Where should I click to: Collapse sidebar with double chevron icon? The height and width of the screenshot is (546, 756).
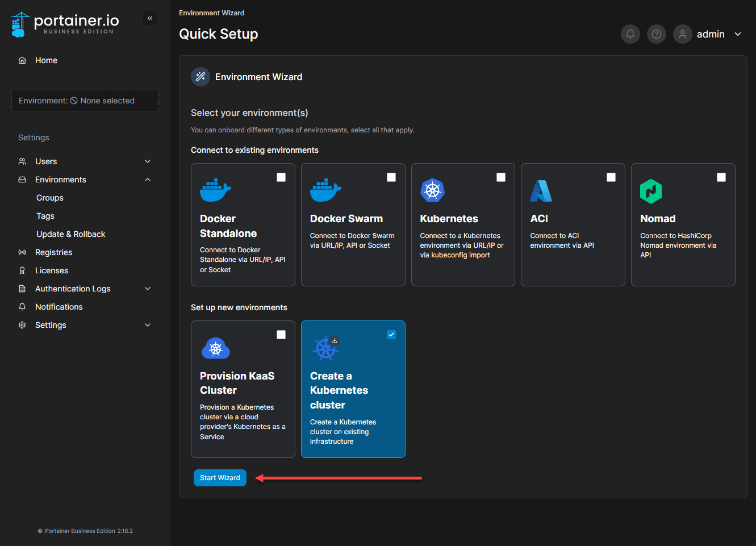pyautogui.click(x=150, y=18)
